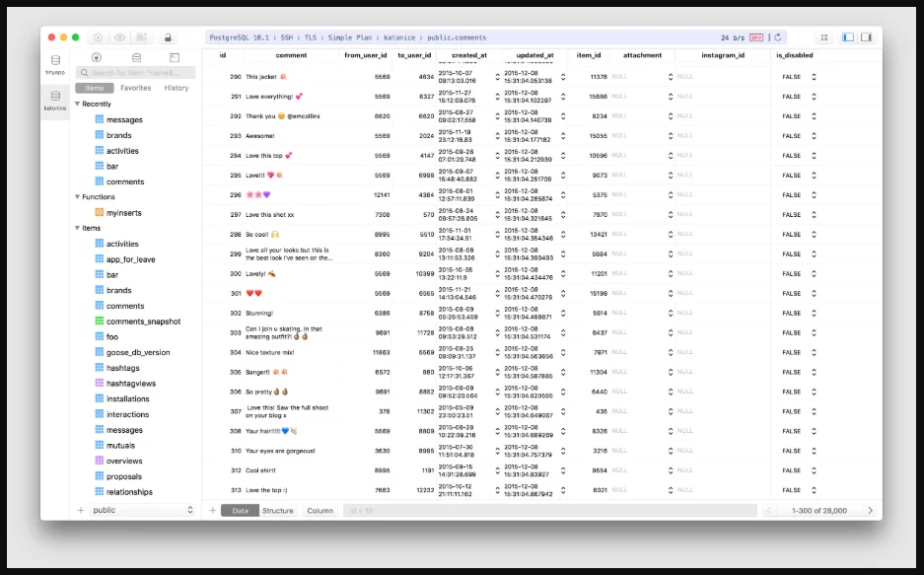Open created_at stepper for row 291
924x575 pixels.
[x=497, y=97]
